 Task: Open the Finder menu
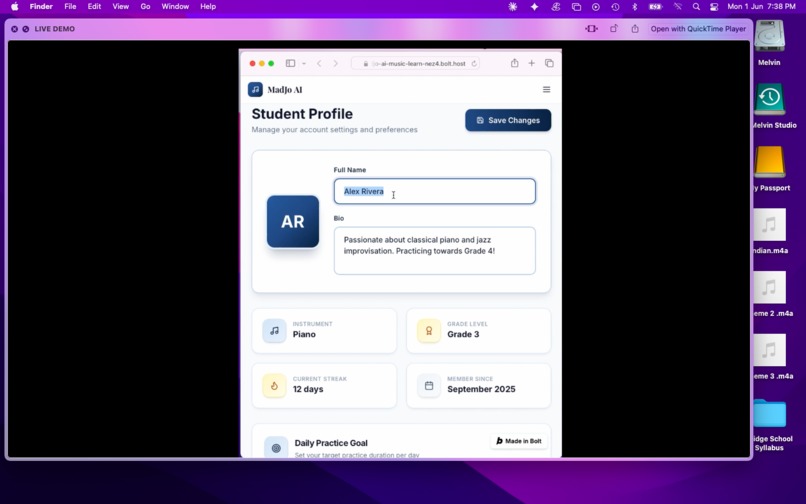41,7
